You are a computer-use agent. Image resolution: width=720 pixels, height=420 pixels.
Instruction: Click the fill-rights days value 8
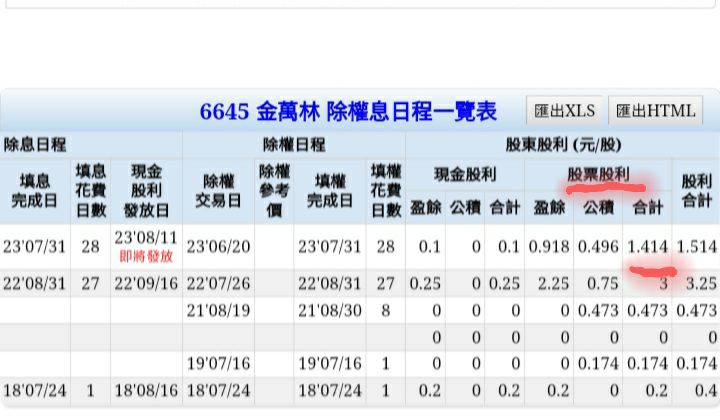point(386,311)
